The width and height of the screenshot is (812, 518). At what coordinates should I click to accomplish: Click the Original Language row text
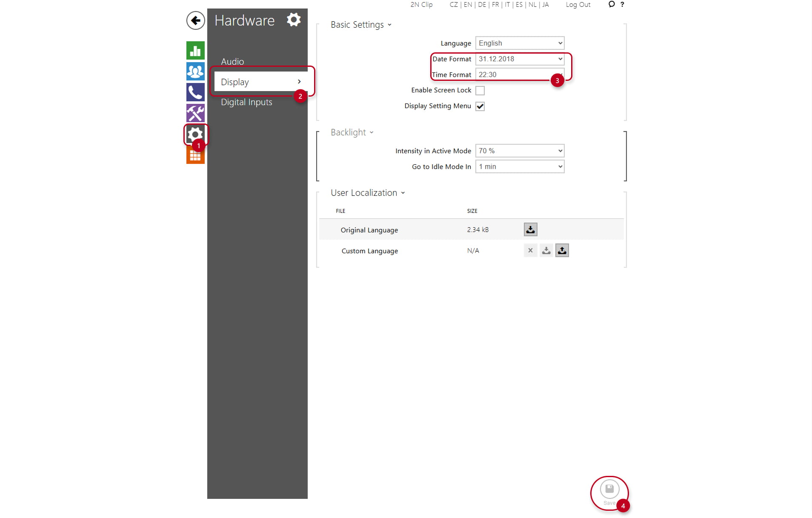tap(369, 230)
